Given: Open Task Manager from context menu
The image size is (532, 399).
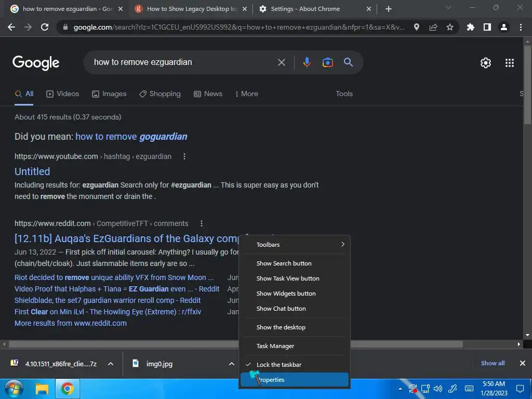Looking at the screenshot, I should (295, 345).
